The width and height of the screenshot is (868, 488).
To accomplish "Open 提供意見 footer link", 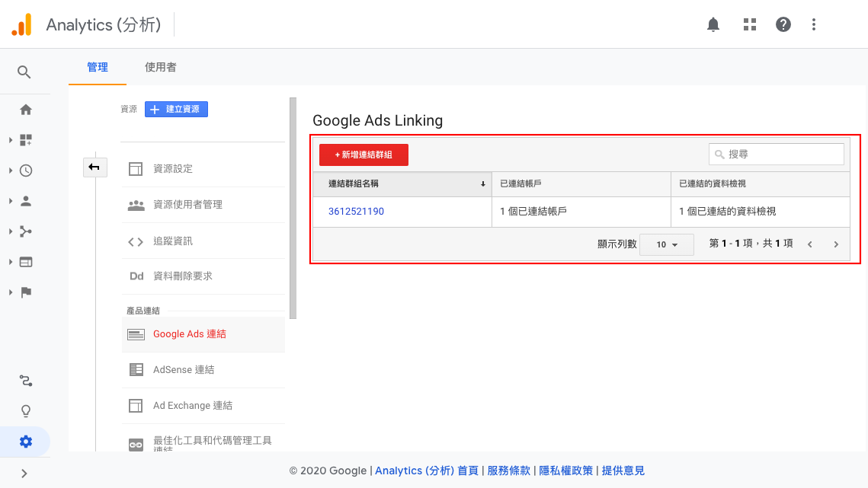I will (623, 470).
